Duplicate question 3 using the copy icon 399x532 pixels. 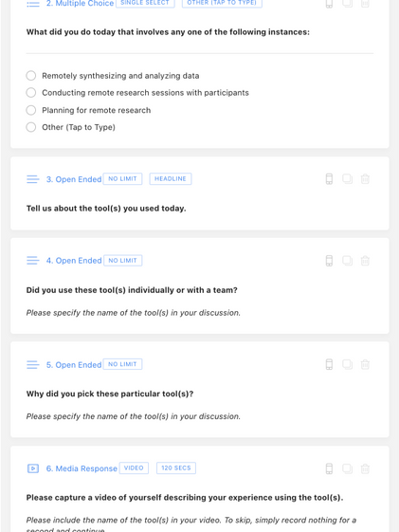point(347,179)
